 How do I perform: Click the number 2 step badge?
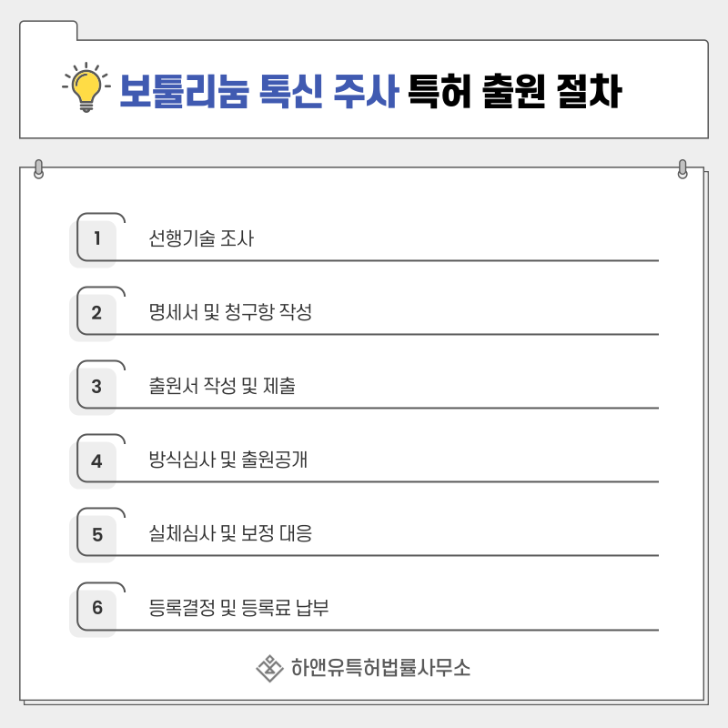[x=97, y=313]
